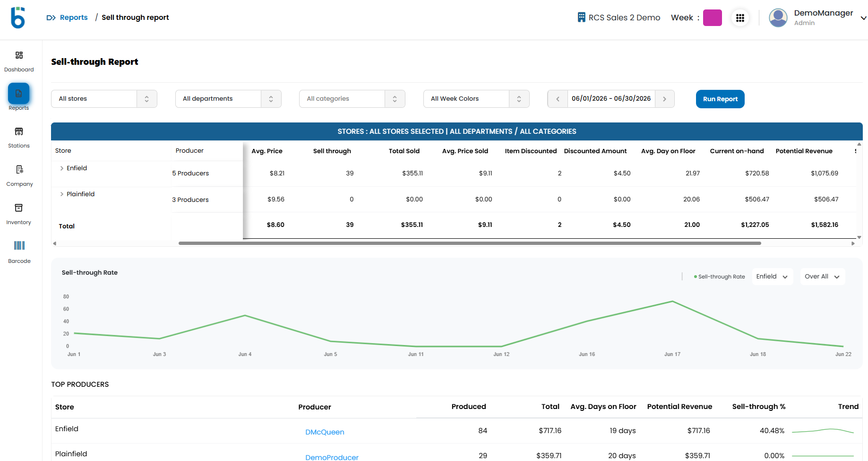The image size is (868, 461).
Task: Click the $720.58 current on-hand value
Action: 757,174
